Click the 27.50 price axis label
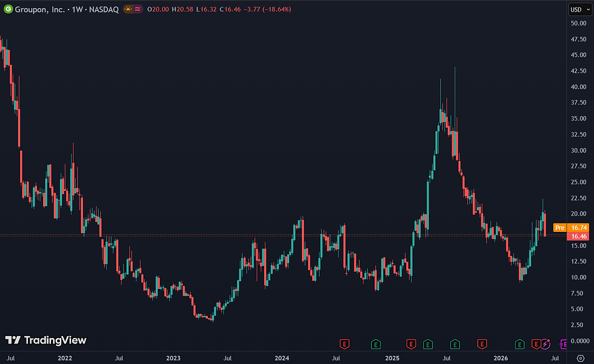The height and width of the screenshot is (364, 594). pos(578,166)
